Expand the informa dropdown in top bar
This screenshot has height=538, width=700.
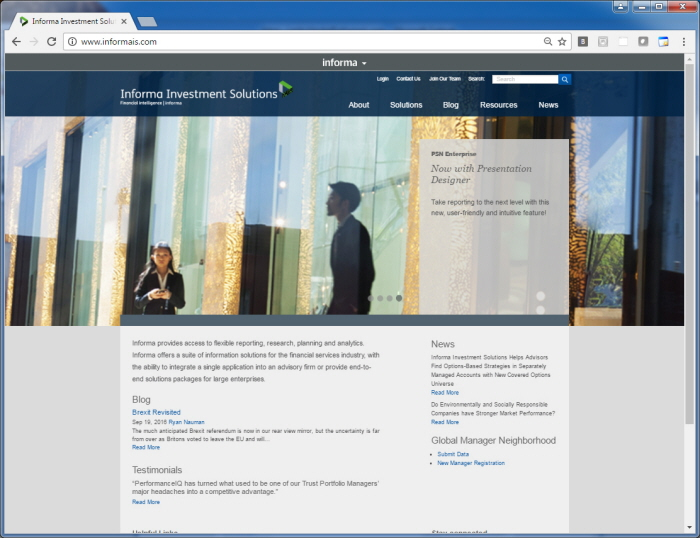[x=344, y=63]
